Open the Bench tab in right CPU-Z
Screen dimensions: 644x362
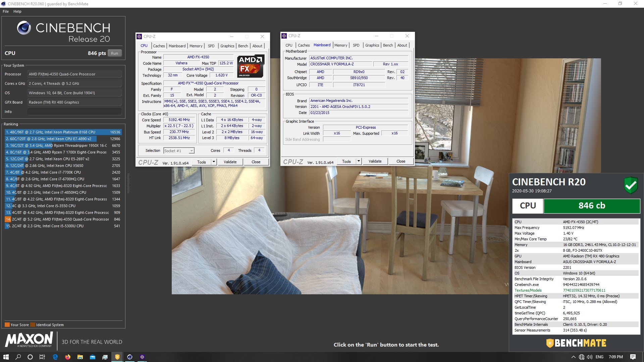coord(388,45)
